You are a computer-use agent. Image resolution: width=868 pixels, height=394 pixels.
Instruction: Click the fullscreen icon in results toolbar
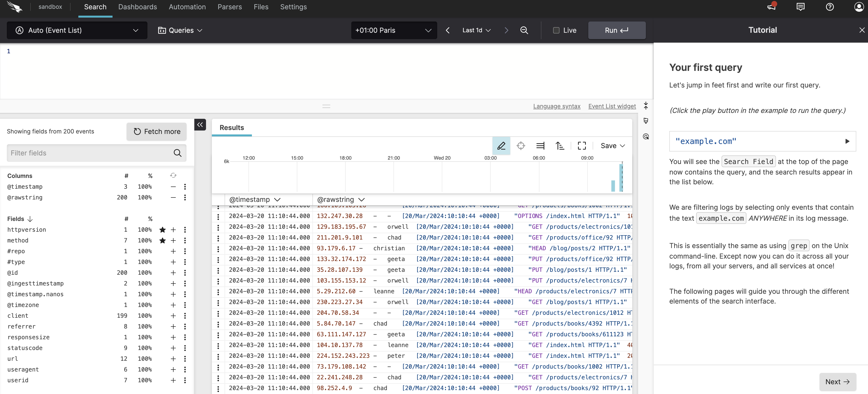pos(582,146)
